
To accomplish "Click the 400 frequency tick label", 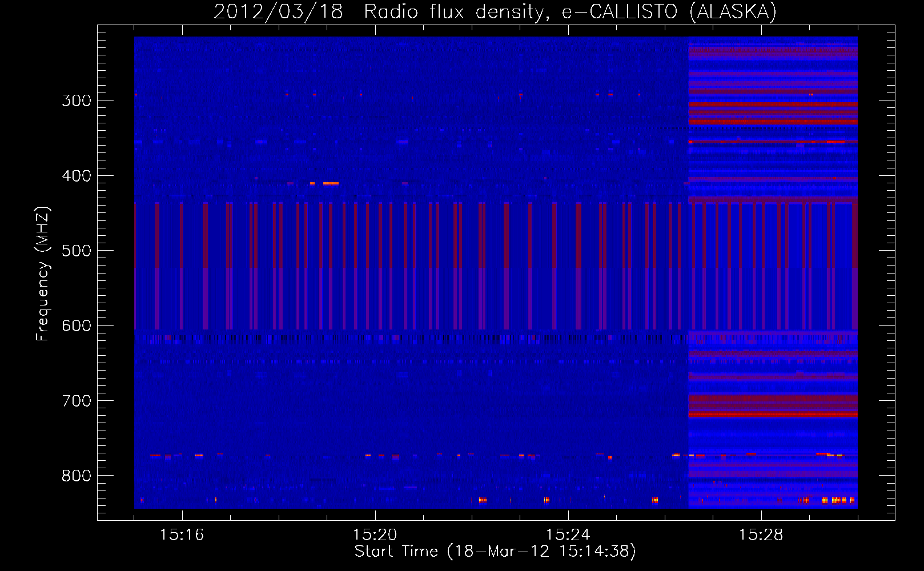I will pos(77,176).
